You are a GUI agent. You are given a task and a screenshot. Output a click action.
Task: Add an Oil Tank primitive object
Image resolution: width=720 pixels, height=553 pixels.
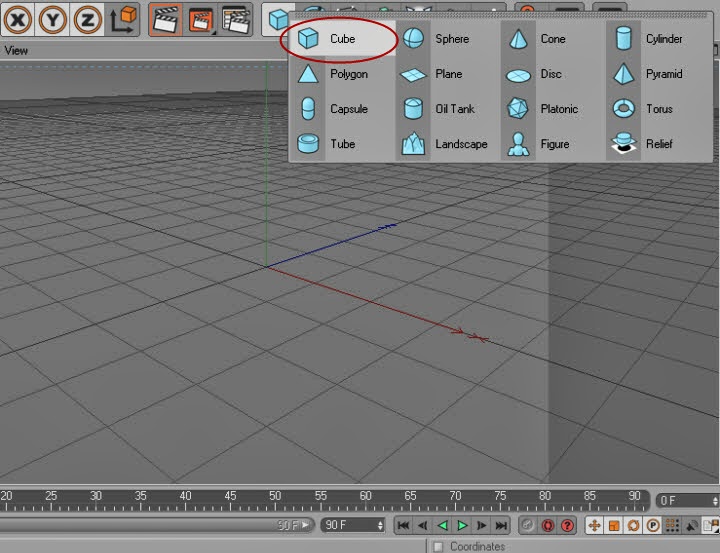pos(448,109)
